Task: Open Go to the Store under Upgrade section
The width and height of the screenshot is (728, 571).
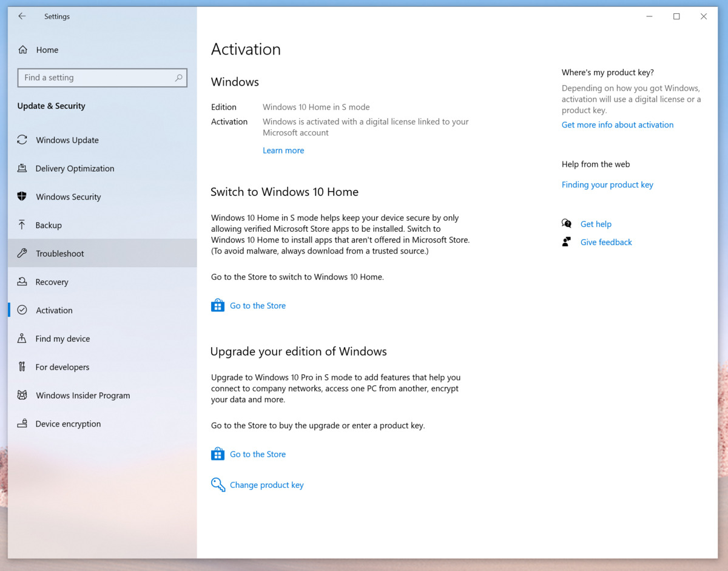Action: click(x=258, y=454)
